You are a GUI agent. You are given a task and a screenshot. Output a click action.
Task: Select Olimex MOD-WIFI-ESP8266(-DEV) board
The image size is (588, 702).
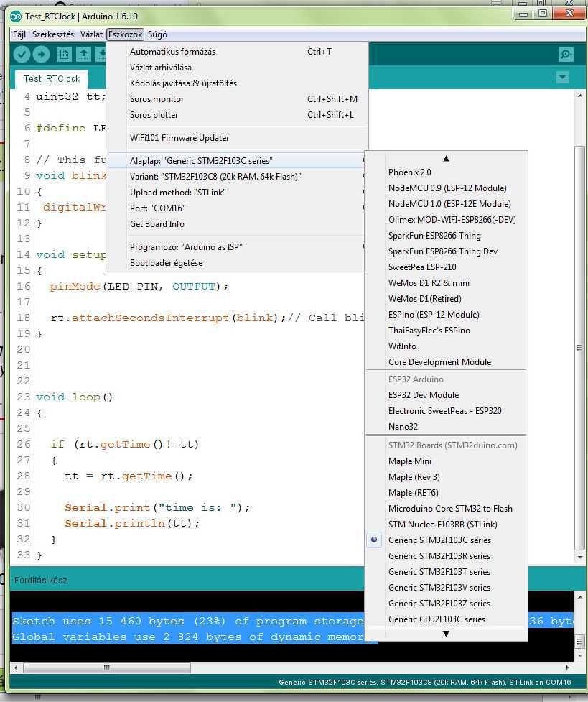click(446, 220)
